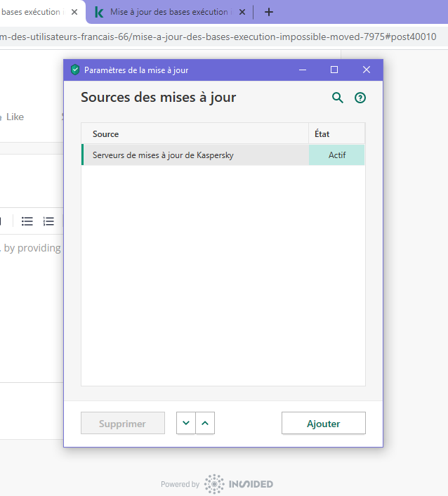Toggle the 'Actif' state cell
Image resolution: width=448 pixels, height=496 pixels.
(x=337, y=155)
